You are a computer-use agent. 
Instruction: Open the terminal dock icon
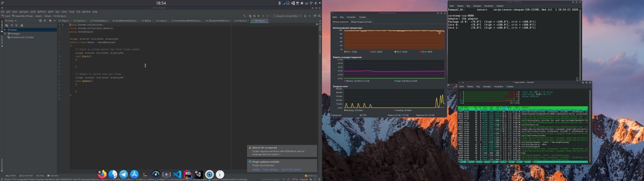click(145, 174)
